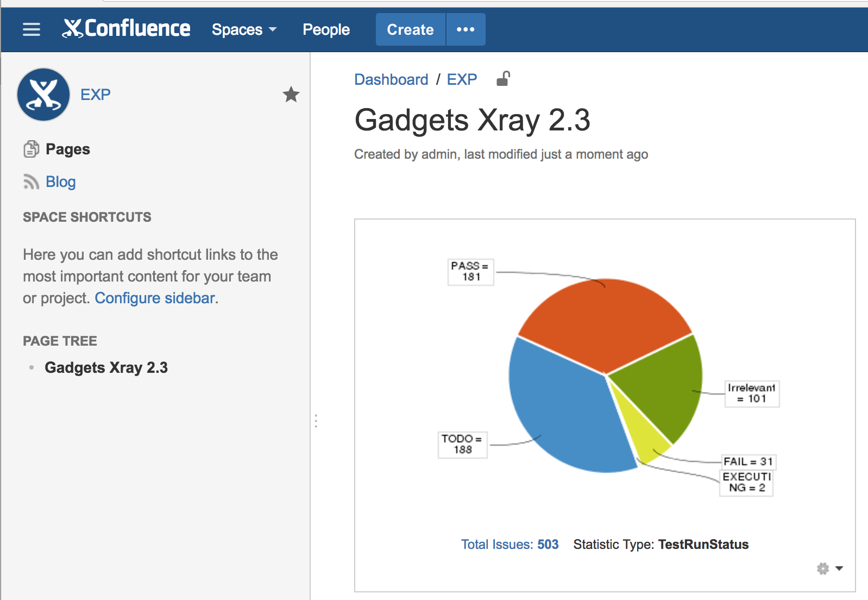This screenshot has height=600, width=868.
Task: Click the PAGE TREE heading
Action: pos(60,341)
